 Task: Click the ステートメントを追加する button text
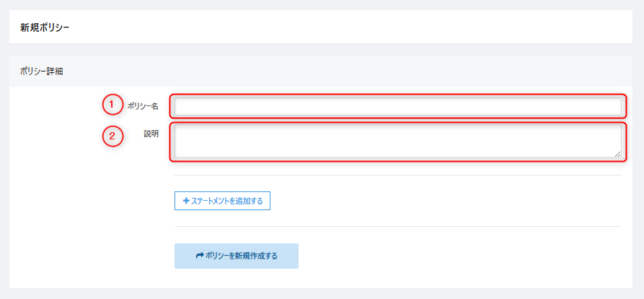click(x=227, y=201)
